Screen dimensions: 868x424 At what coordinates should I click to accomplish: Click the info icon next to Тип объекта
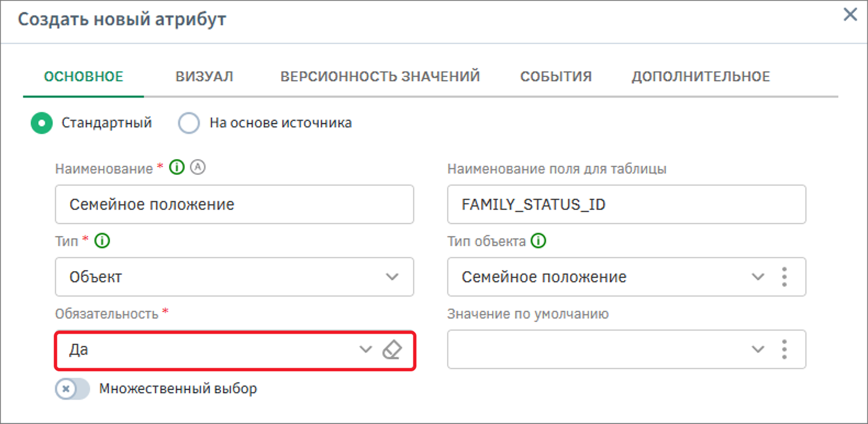click(x=538, y=241)
